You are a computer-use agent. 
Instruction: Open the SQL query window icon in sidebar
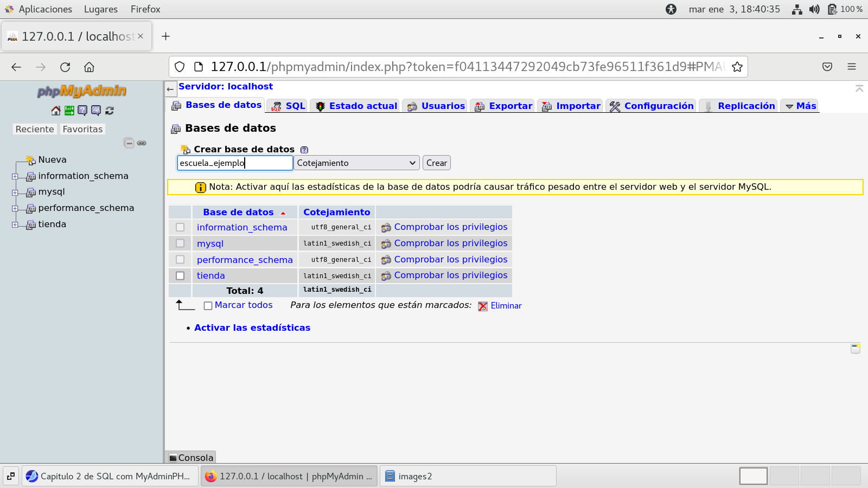pos(96,111)
